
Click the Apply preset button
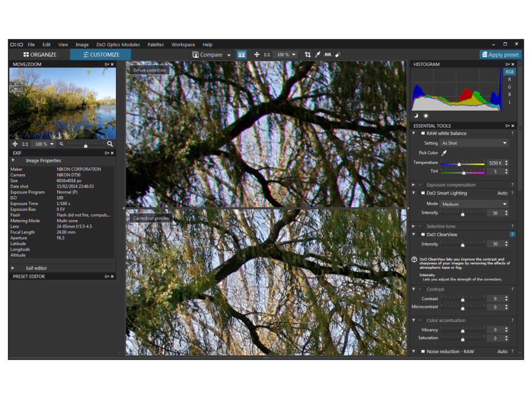pos(500,54)
